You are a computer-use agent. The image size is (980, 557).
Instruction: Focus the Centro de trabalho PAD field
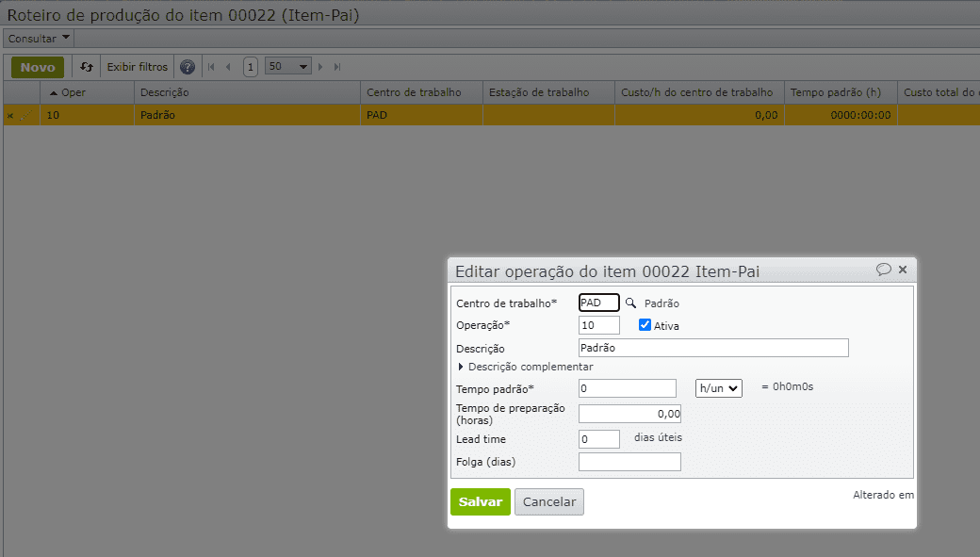tap(598, 303)
